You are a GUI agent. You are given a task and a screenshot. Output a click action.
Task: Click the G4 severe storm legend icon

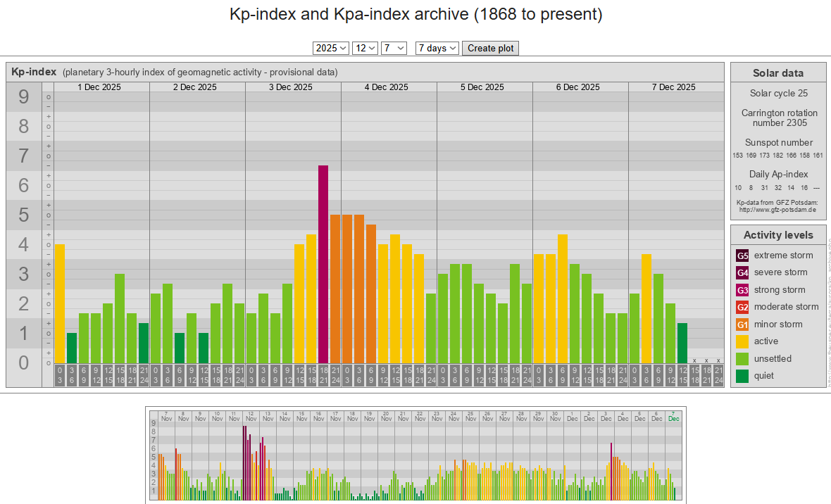click(742, 272)
